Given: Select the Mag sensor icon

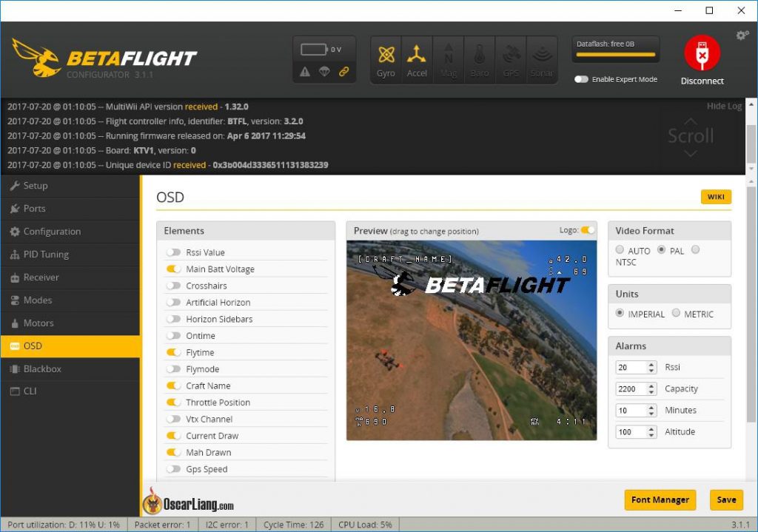Looking at the screenshot, I should click(x=449, y=54).
